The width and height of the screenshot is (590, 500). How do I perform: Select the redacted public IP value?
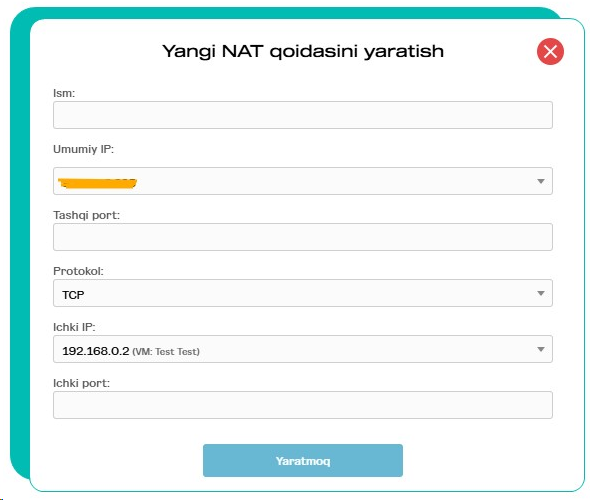tap(97, 183)
